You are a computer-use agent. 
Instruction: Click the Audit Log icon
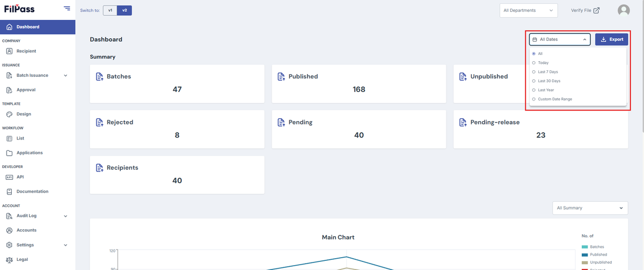[9, 216]
